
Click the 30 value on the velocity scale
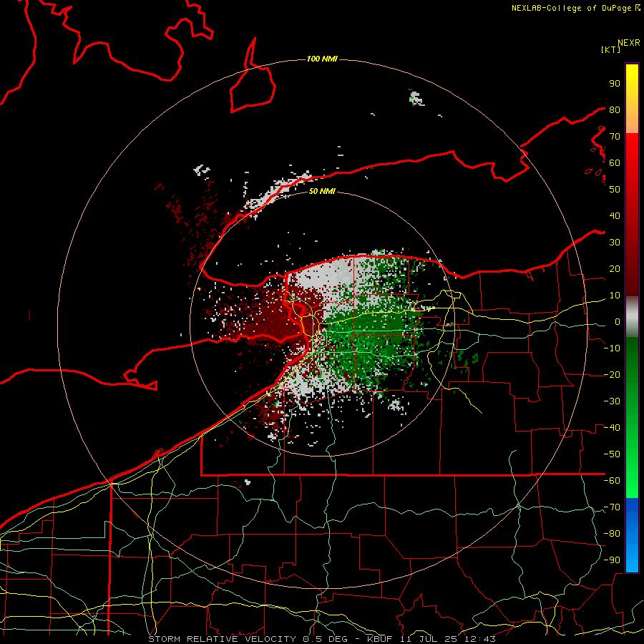coord(615,243)
